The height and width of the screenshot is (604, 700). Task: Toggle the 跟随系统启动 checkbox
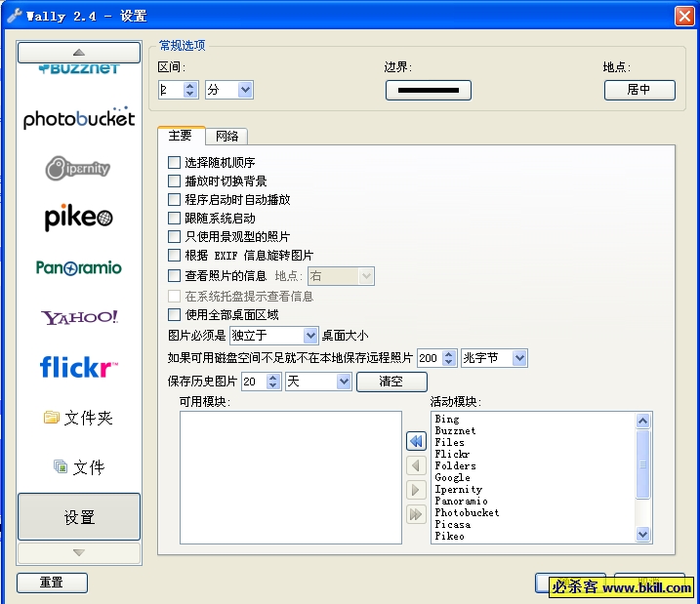pyautogui.click(x=175, y=219)
